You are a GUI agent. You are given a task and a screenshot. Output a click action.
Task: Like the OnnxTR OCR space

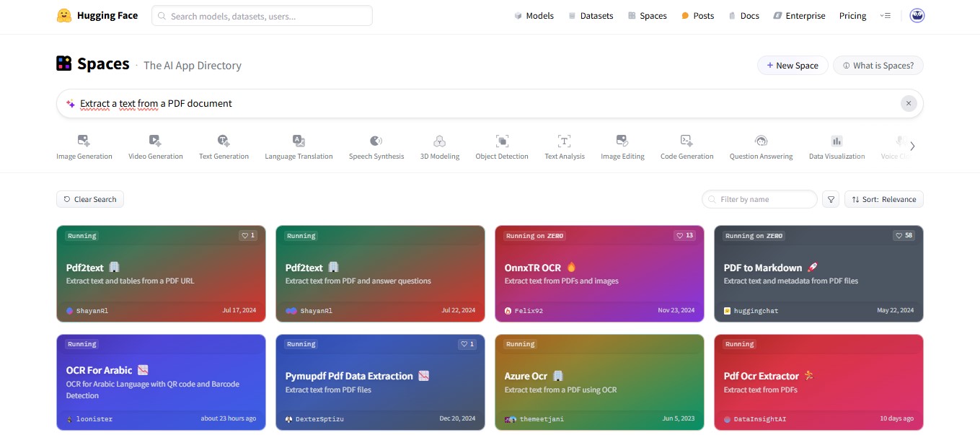coord(684,236)
